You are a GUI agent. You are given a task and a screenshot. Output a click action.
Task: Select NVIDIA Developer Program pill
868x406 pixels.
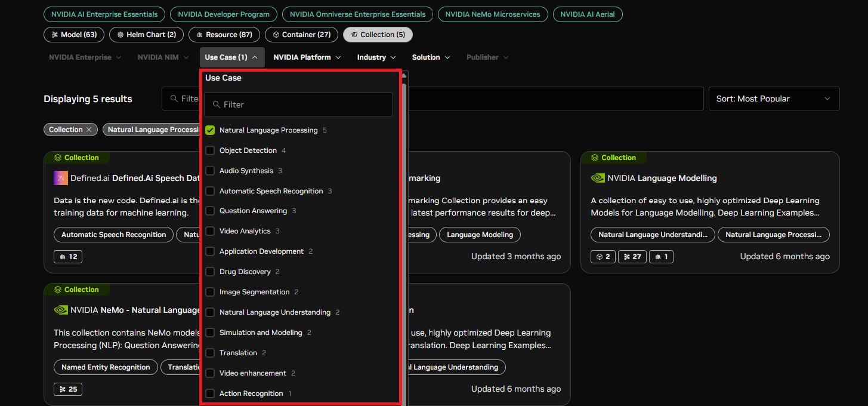[224, 14]
